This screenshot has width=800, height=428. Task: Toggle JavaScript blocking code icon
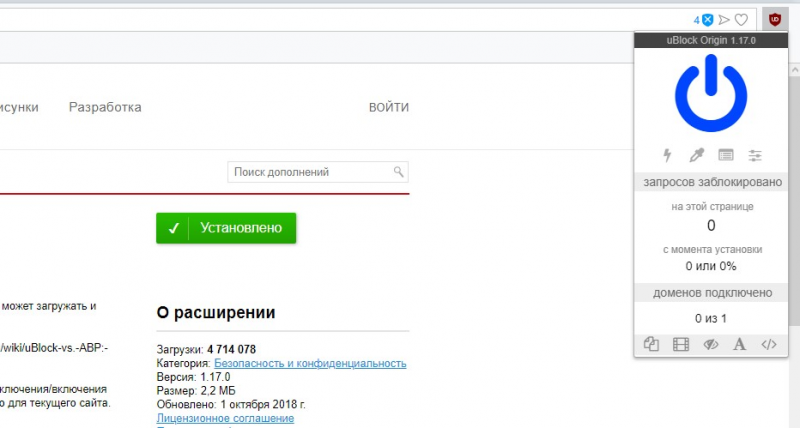click(x=769, y=344)
